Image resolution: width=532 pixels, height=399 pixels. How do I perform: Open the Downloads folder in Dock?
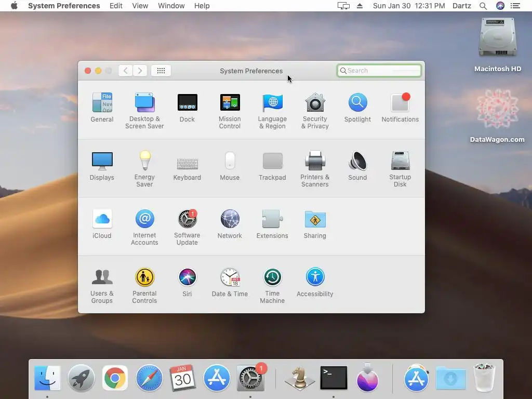[x=450, y=378]
